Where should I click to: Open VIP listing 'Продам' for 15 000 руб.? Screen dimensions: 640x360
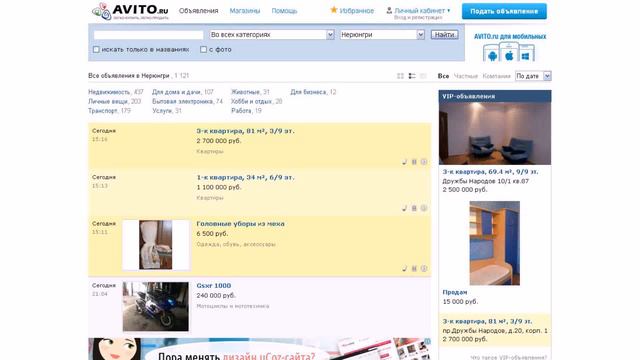455,292
